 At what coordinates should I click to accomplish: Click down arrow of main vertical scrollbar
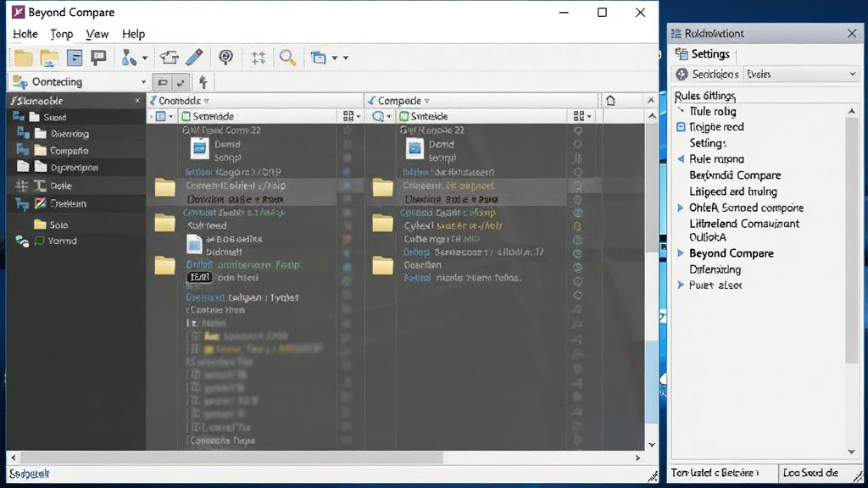(x=652, y=445)
